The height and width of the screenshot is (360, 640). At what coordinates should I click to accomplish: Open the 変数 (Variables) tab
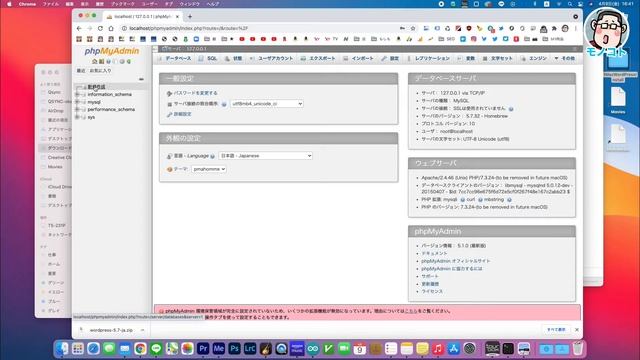tap(466, 58)
